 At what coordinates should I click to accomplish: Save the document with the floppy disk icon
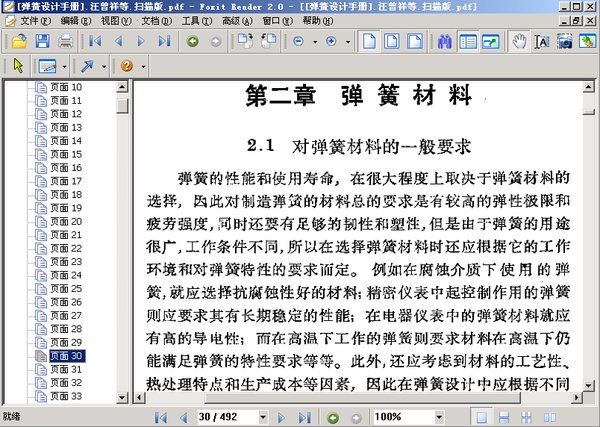click(x=42, y=41)
